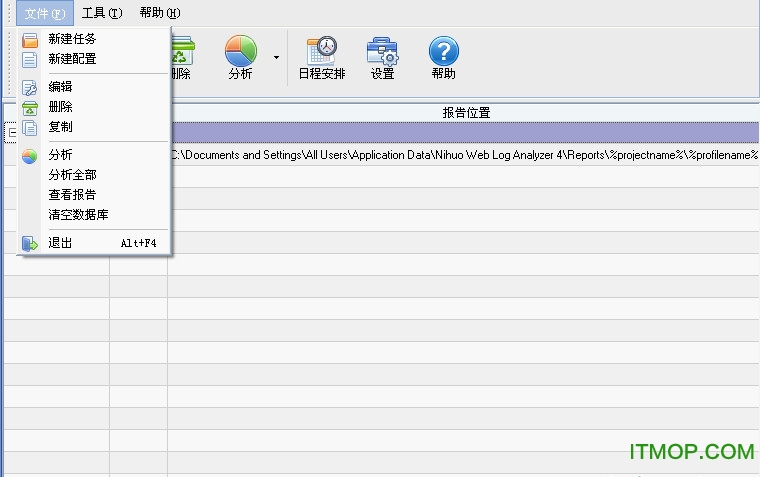
Task: Close the open 文件 menu via its title
Action: coord(44,13)
